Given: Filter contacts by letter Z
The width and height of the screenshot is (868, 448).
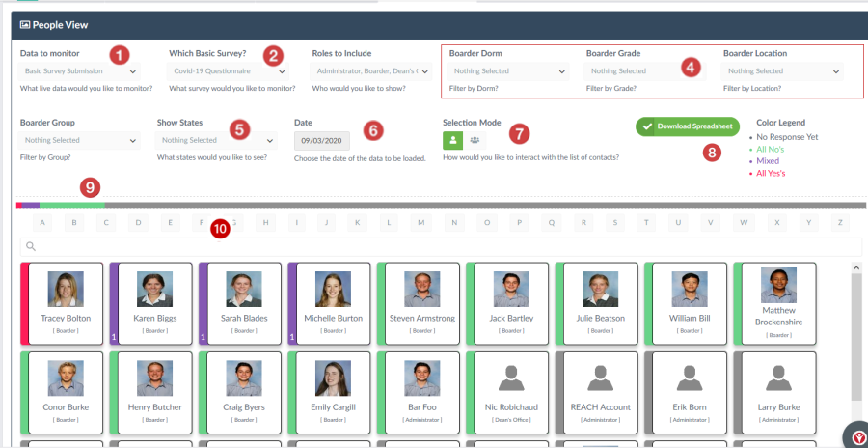Looking at the screenshot, I should tap(840, 223).
